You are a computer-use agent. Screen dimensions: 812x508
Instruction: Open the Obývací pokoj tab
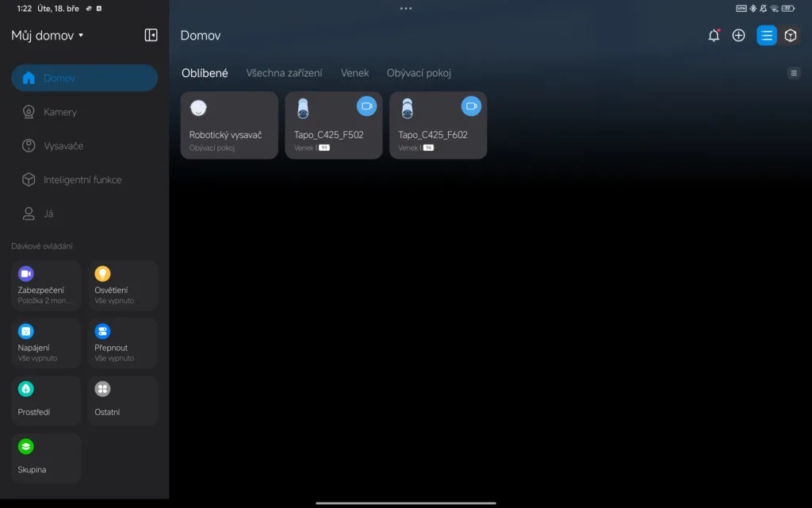click(419, 73)
